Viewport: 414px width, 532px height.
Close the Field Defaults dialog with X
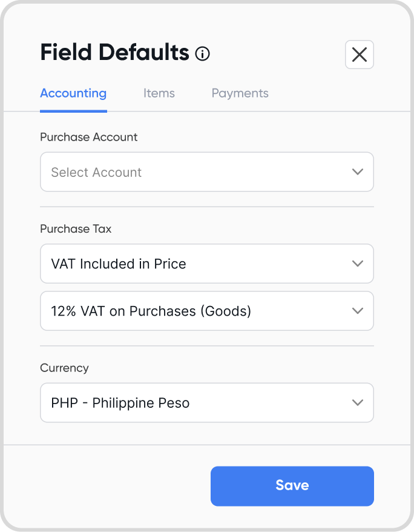point(359,55)
